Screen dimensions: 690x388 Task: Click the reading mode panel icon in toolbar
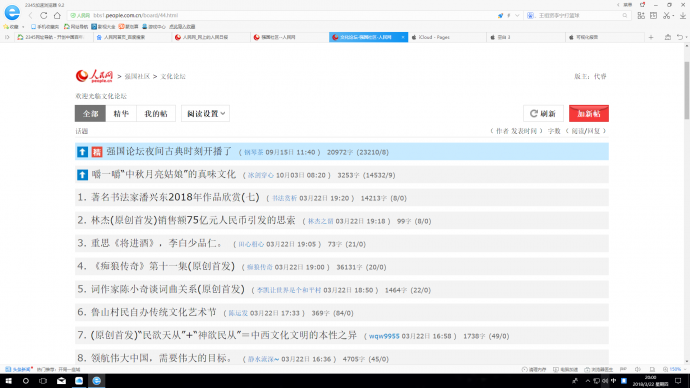[x=653, y=15]
